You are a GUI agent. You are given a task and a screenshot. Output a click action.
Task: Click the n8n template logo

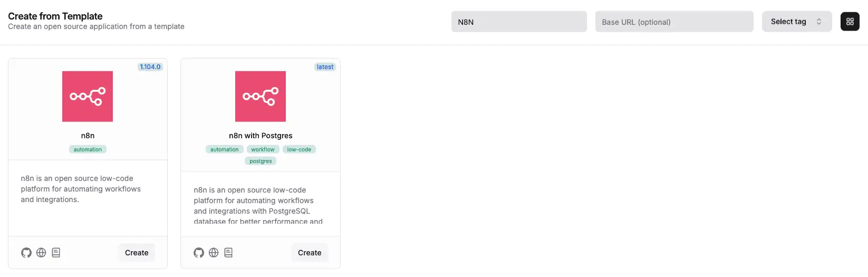[88, 97]
